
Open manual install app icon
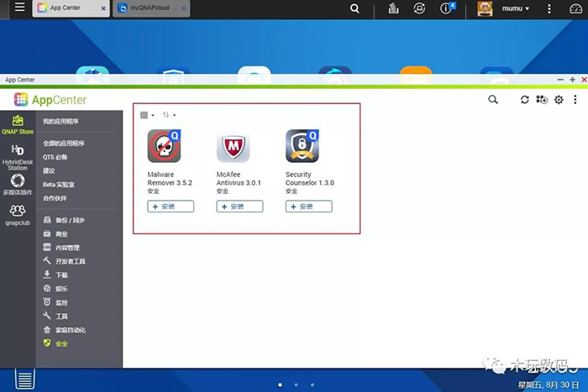[x=542, y=100]
